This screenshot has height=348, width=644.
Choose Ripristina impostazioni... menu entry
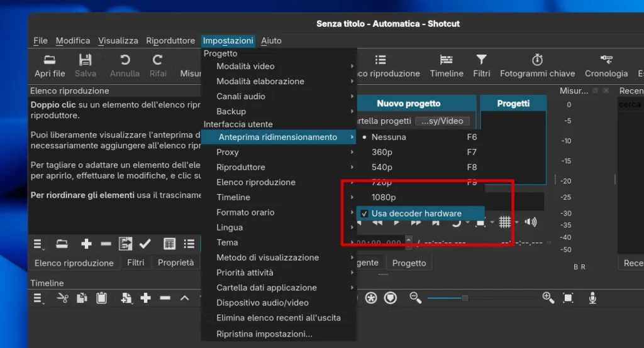tap(279, 334)
